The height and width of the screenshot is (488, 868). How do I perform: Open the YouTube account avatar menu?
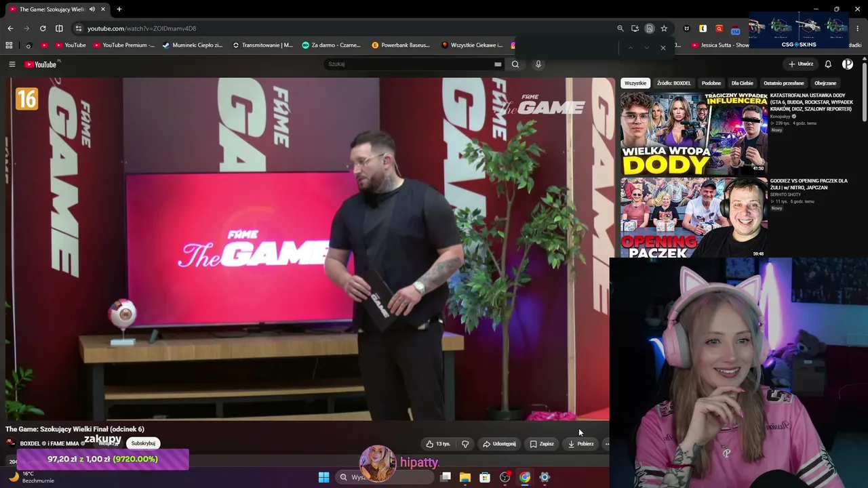(x=848, y=64)
